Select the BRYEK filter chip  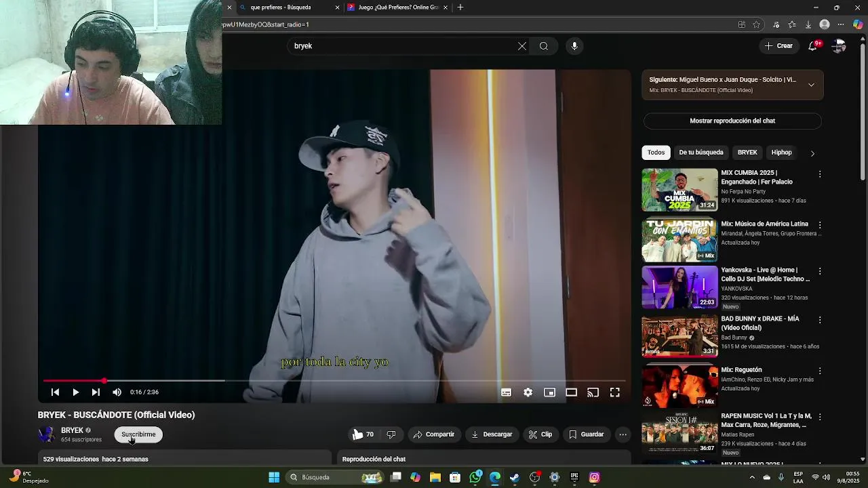click(747, 152)
